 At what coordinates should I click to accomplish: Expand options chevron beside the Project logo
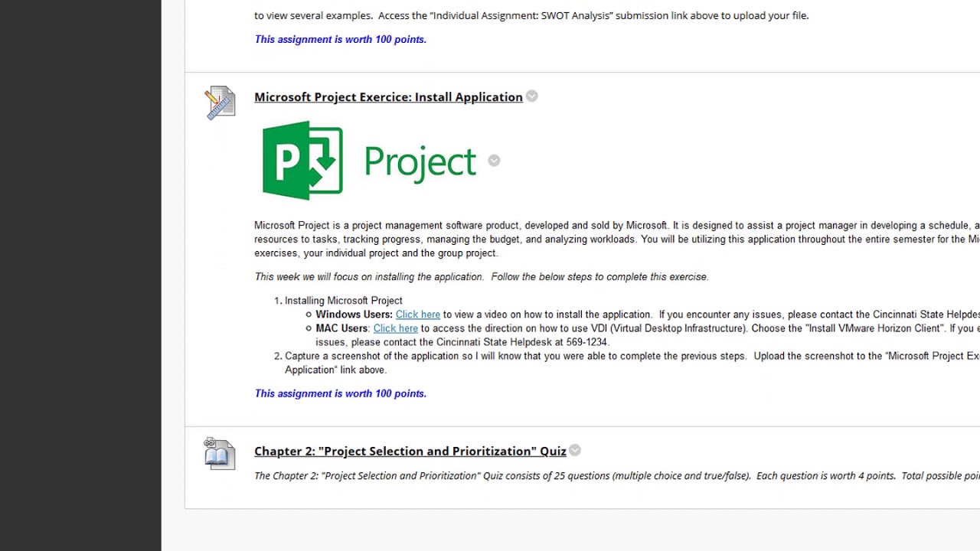(x=494, y=161)
